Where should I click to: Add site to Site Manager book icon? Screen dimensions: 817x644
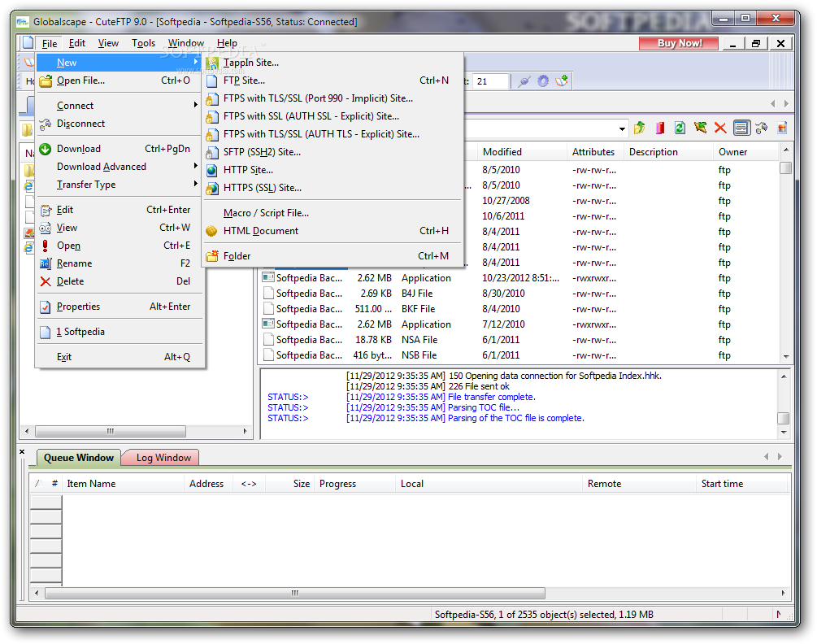pos(562,81)
